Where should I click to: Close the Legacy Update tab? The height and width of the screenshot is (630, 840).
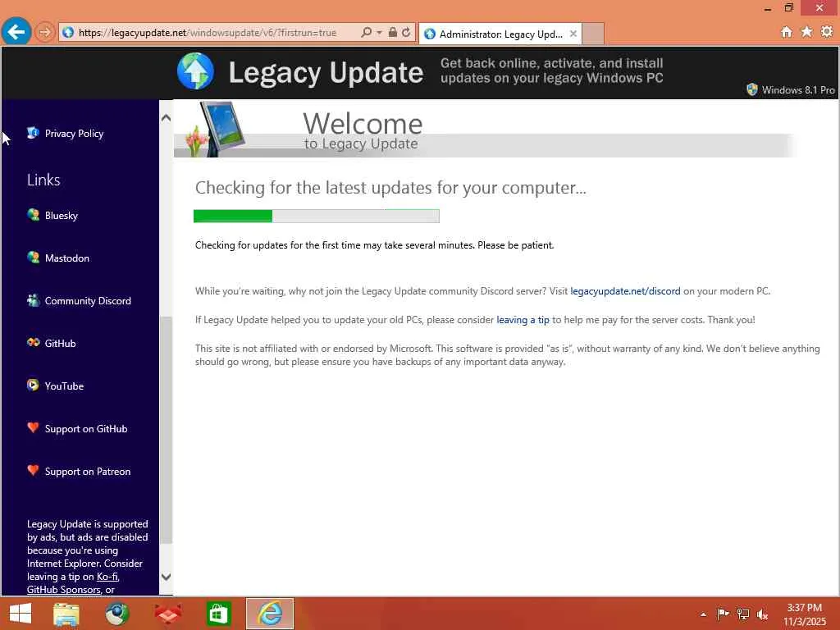click(573, 34)
